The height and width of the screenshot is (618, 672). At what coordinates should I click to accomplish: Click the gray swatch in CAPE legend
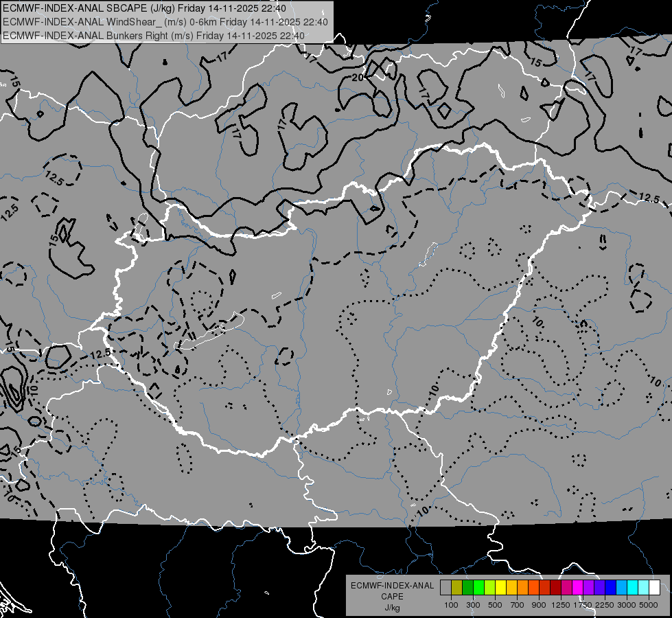click(445, 587)
